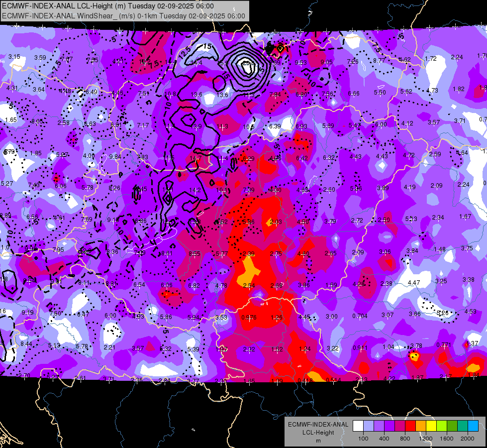The image size is (487, 448).
Task: Click the 8.05 shear value
Action: coord(37,121)
